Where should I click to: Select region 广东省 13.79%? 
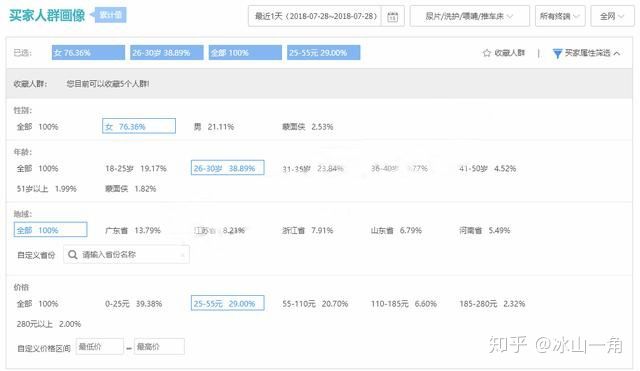click(133, 231)
